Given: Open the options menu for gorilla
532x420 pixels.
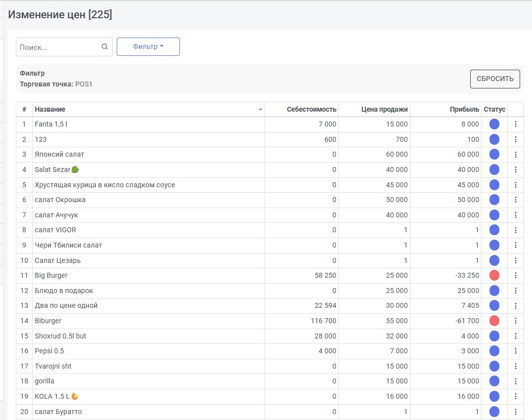Looking at the screenshot, I should pyautogui.click(x=515, y=381).
